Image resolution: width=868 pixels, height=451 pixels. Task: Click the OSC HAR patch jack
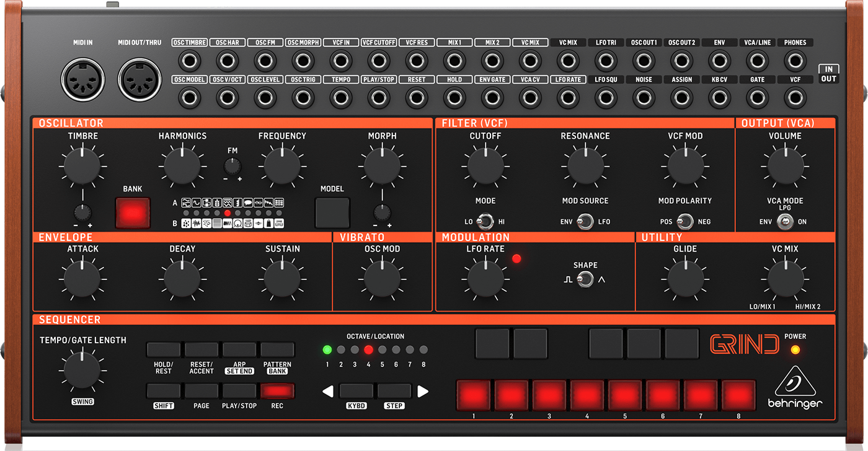tap(228, 61)
